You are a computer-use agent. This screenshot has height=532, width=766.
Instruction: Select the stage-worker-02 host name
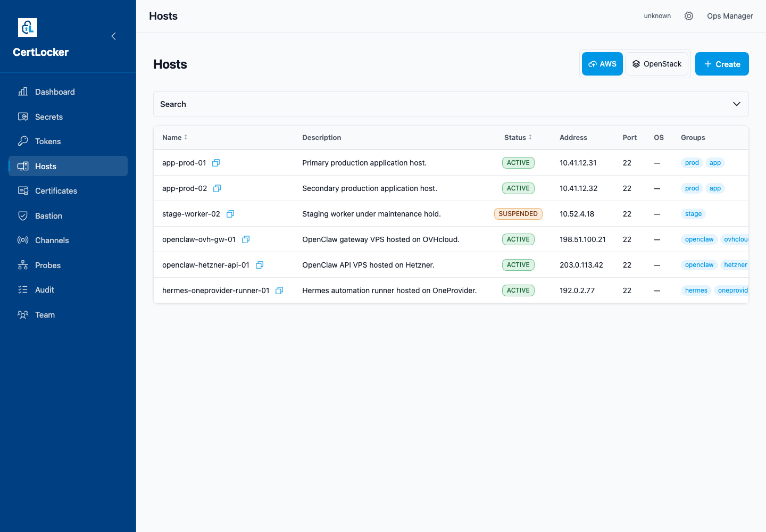191,214
